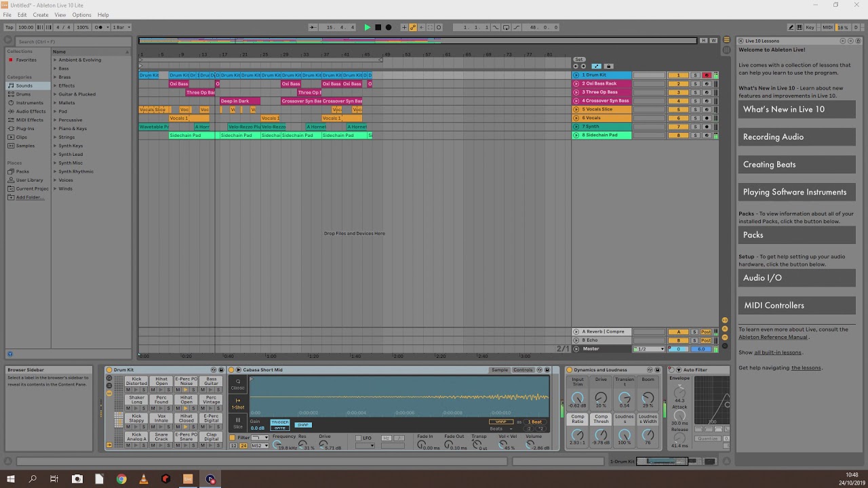Toggle track 8 Sidechain Pad activator
Viewport: 868px width, 488px height.
coord(678,135)
